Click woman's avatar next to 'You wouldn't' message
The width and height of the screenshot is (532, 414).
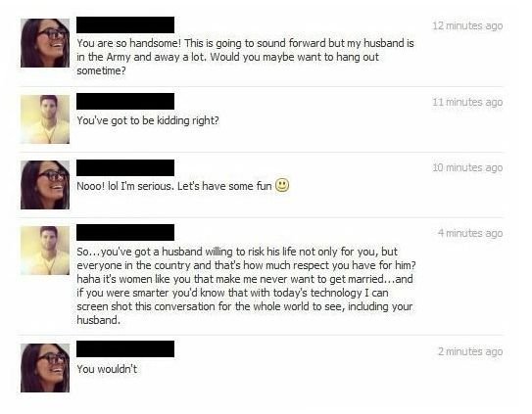(x=45, y=368)
